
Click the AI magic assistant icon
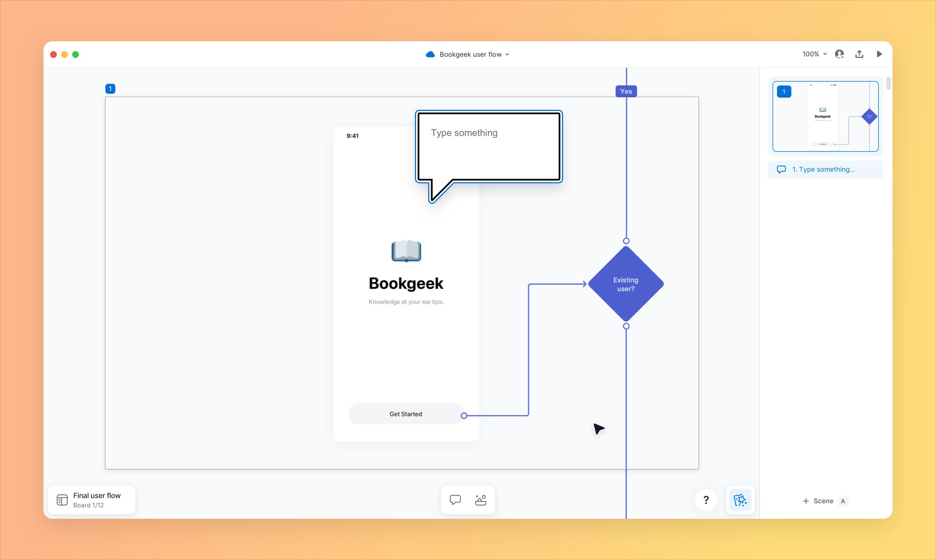click(x=740, y=500)
